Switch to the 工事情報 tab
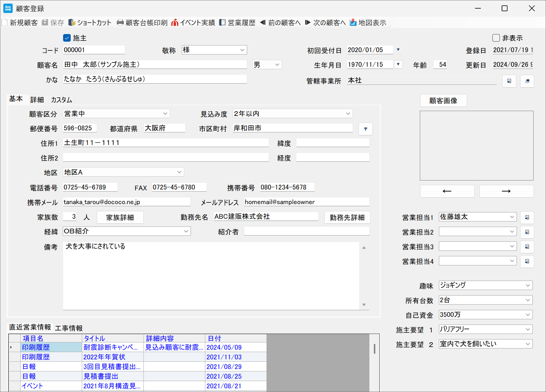 69,328
